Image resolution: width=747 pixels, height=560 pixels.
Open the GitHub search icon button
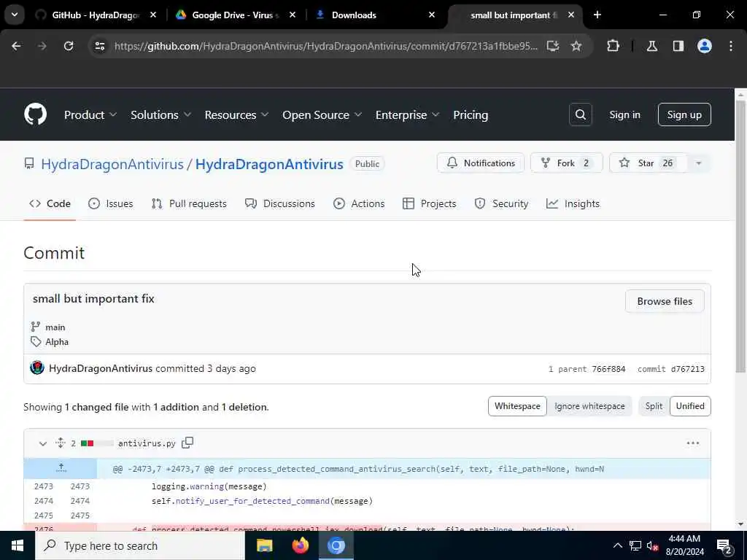[580, 114]
